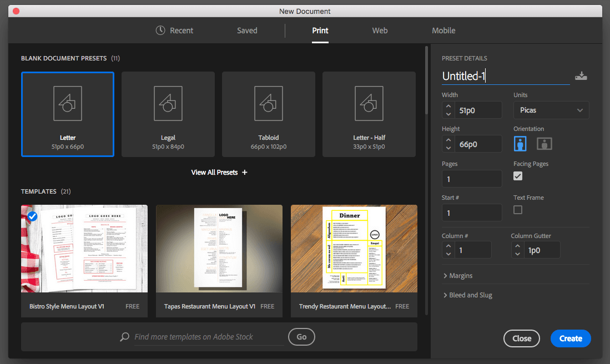Switch to the Mobile tab
The width and height of the screenshot is (610, 364).
click(443, 31)
